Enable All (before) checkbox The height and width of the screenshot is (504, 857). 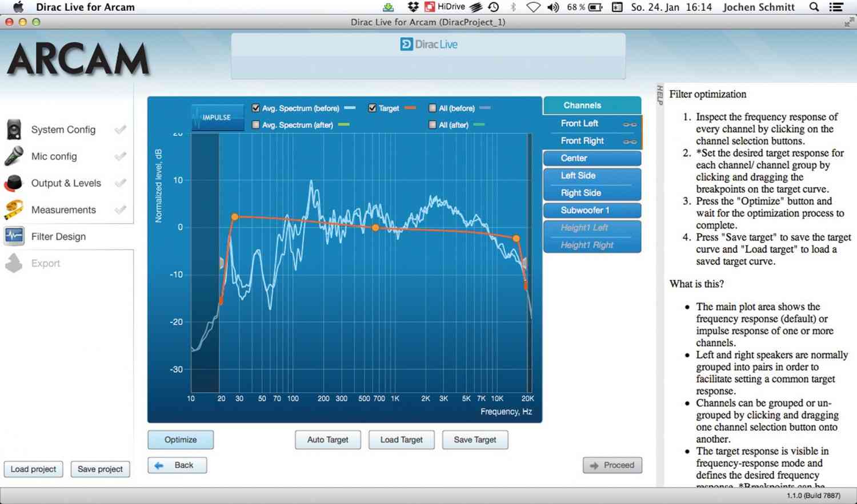click(432, 108)
